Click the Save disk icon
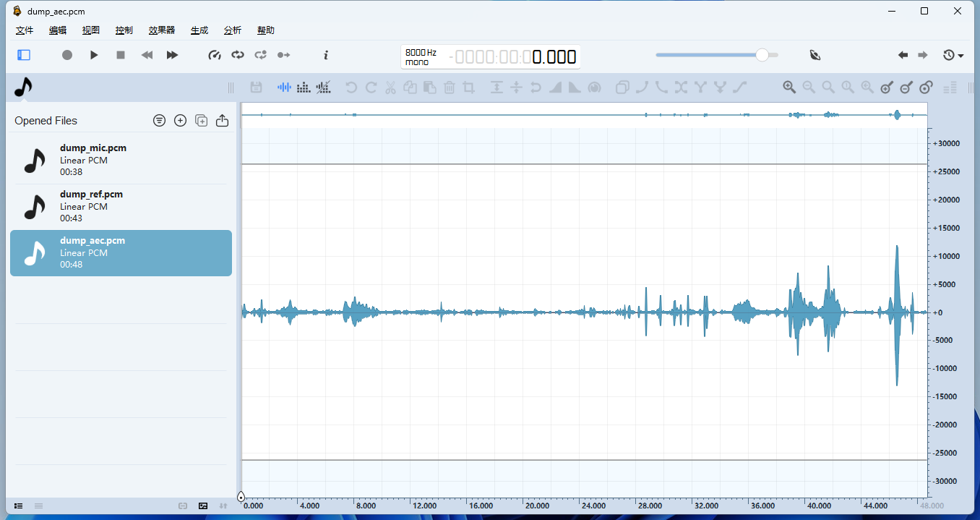 point(256,88)
